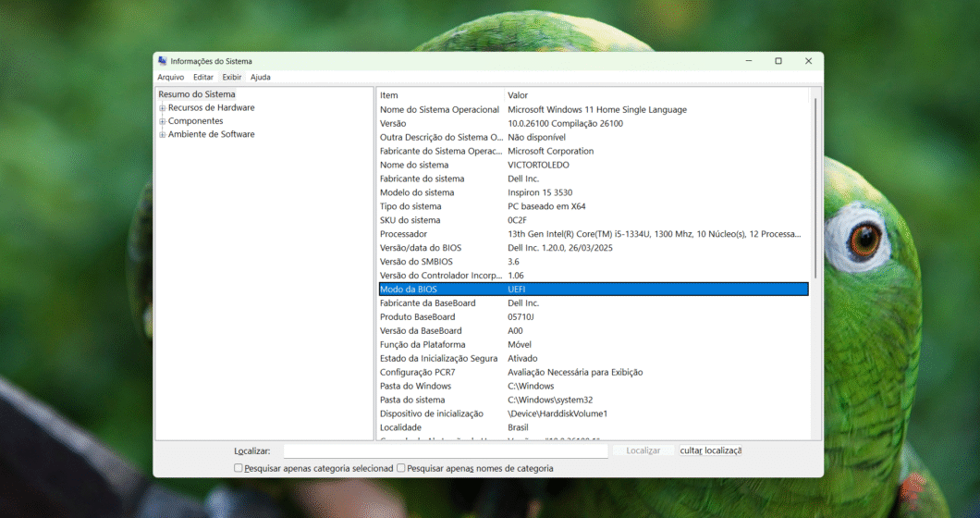Close the Informações do Sistema window
The image size is (980, 518).
point(808,61)
